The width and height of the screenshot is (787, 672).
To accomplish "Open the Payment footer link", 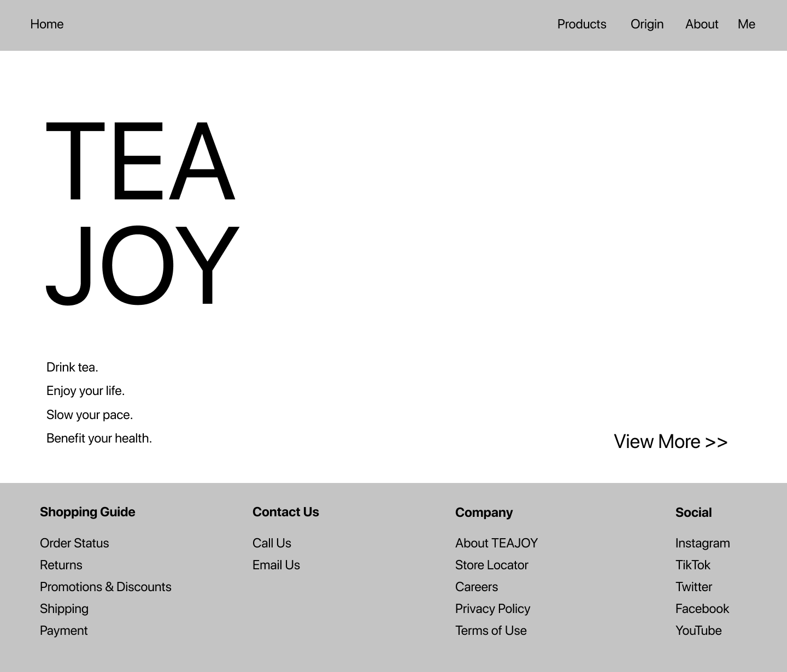I will pyautogui.click(x=63, y=630).
